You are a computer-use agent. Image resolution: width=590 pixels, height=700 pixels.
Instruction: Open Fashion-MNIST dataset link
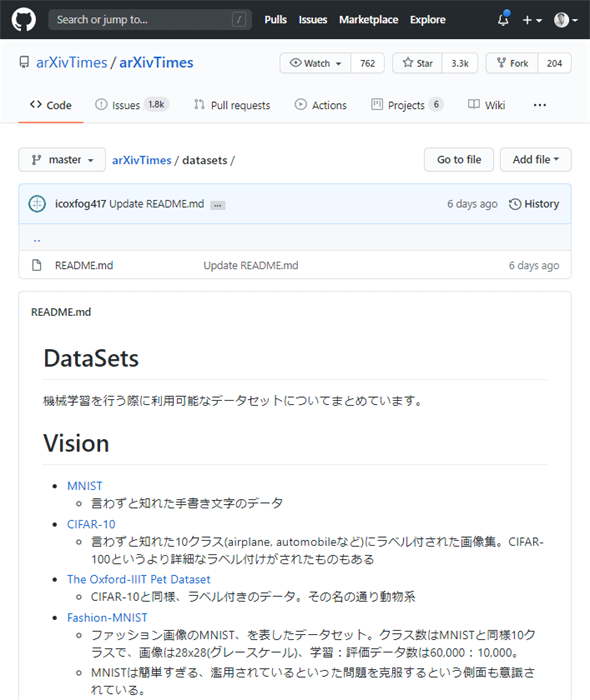click(x=107, y=618)
